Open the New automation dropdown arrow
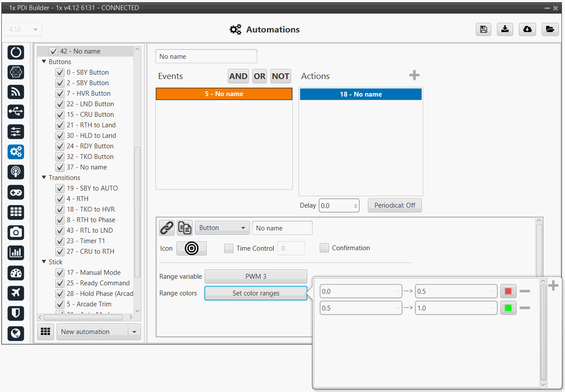Image resolution: width=565 pixels, height=392 pixels. 134,332
